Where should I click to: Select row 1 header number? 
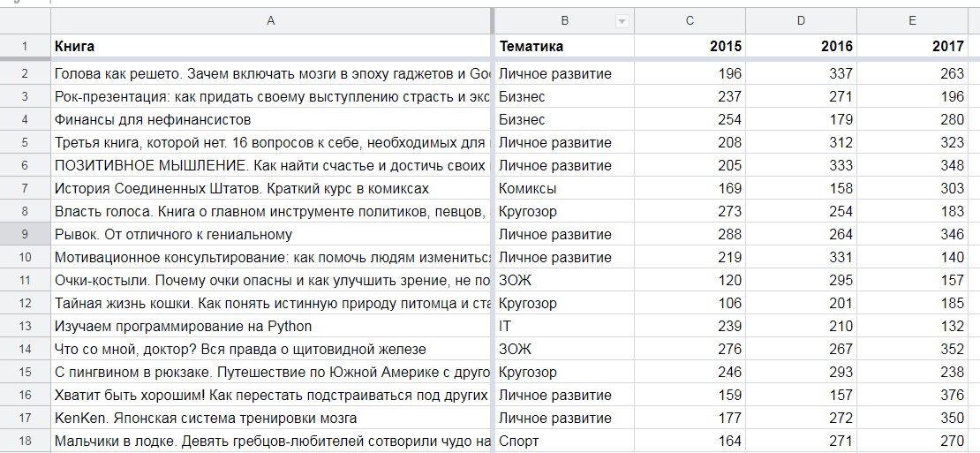[25, 46]
